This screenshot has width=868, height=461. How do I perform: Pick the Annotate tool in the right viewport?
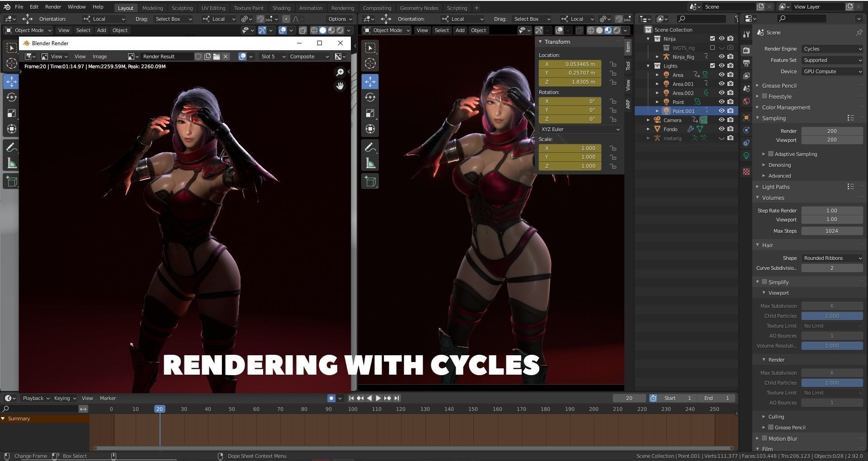tap(370, 147)
